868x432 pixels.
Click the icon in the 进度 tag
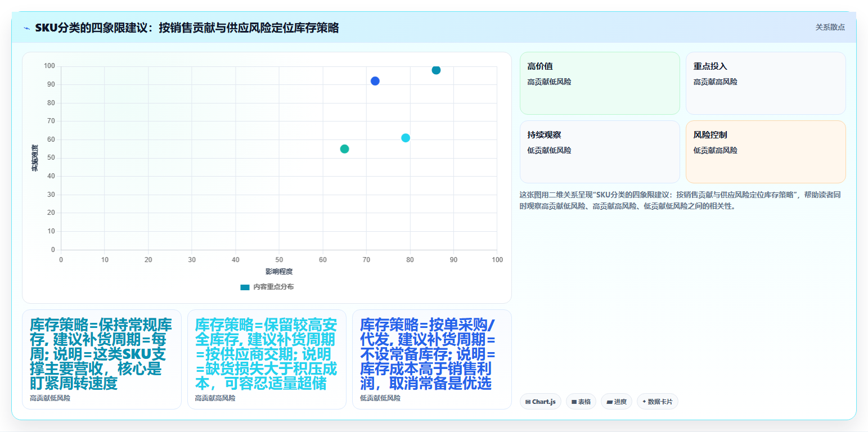(x=609, y=402)
